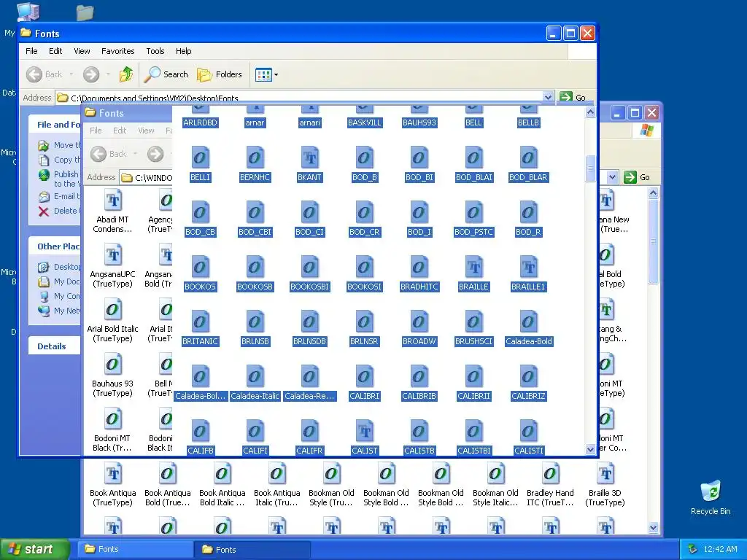Select the BRAILLE font file icon

[x=473, y=268]
